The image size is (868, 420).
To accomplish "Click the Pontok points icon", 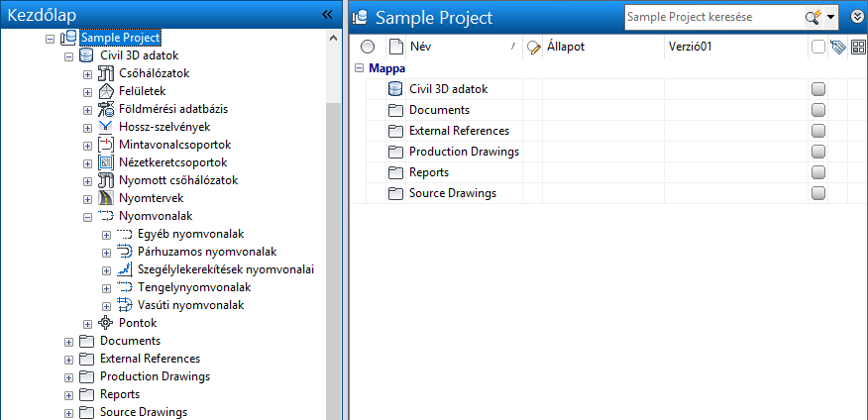I will click(x=107, y=323).
